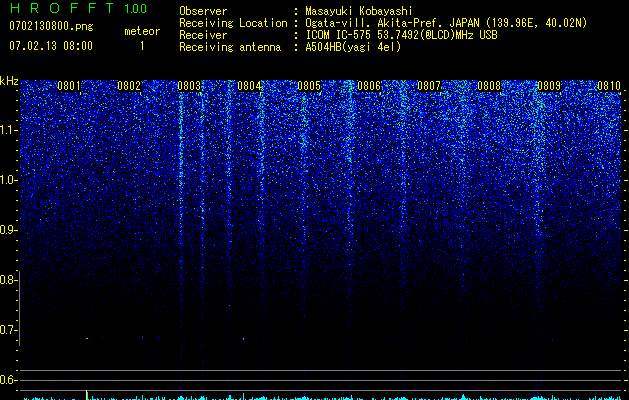Click the yellow spike in the bottom signal strip
This screenshot has height=400, width=629.
(86, 395)
